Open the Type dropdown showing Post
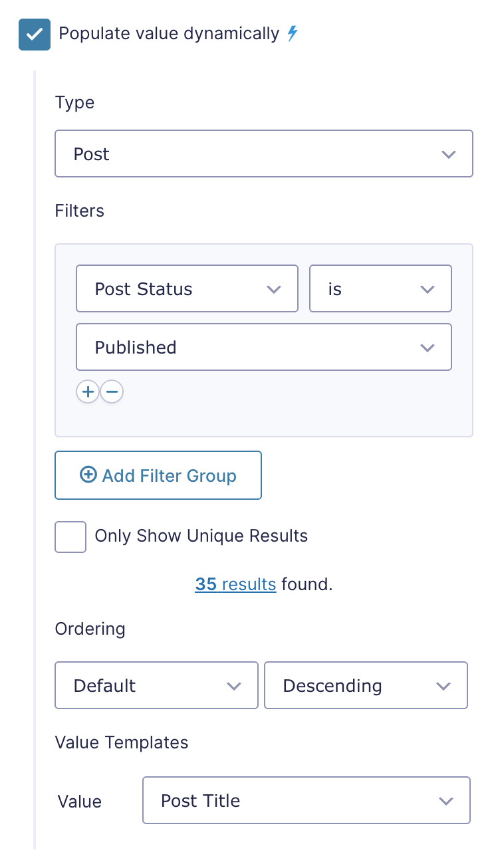492x868 pixels. 264,154
